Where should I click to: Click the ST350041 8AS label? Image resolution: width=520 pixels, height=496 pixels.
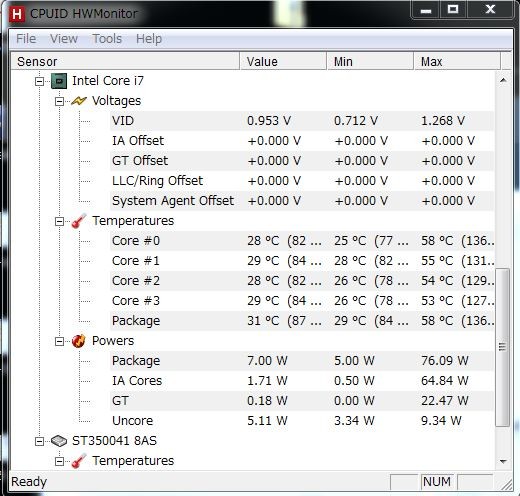(114, 441)
